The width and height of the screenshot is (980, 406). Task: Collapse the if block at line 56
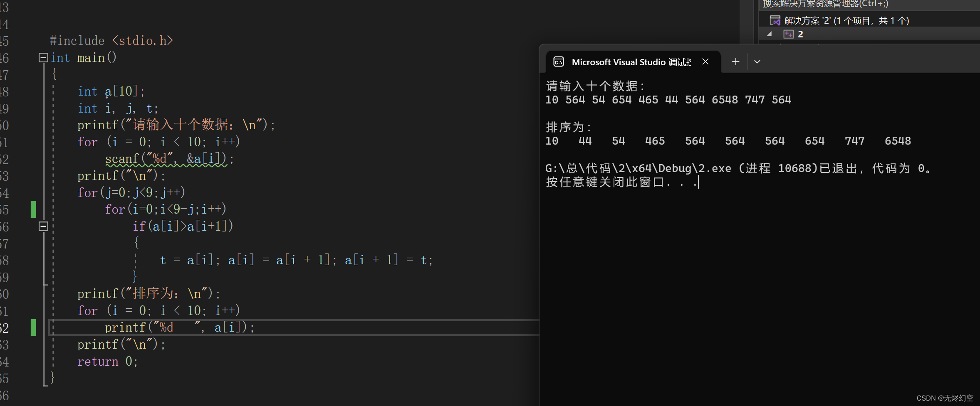[43, 226]
